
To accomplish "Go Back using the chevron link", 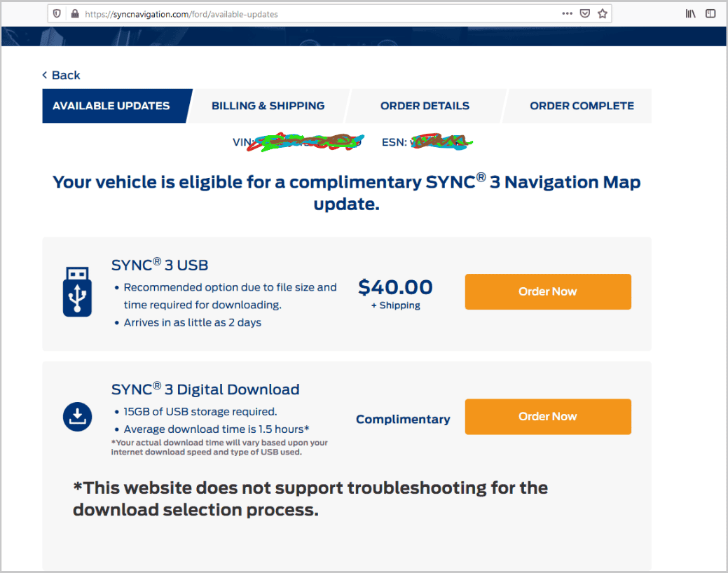I will [61, 75].
